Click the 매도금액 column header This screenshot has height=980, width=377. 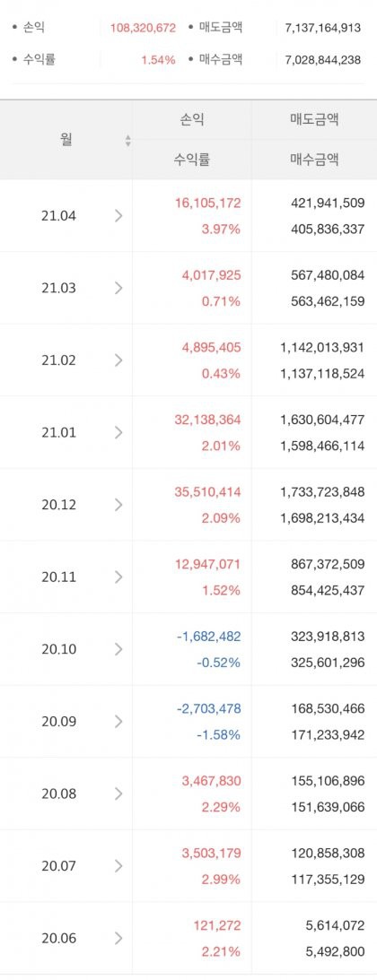tap(314, 120)
